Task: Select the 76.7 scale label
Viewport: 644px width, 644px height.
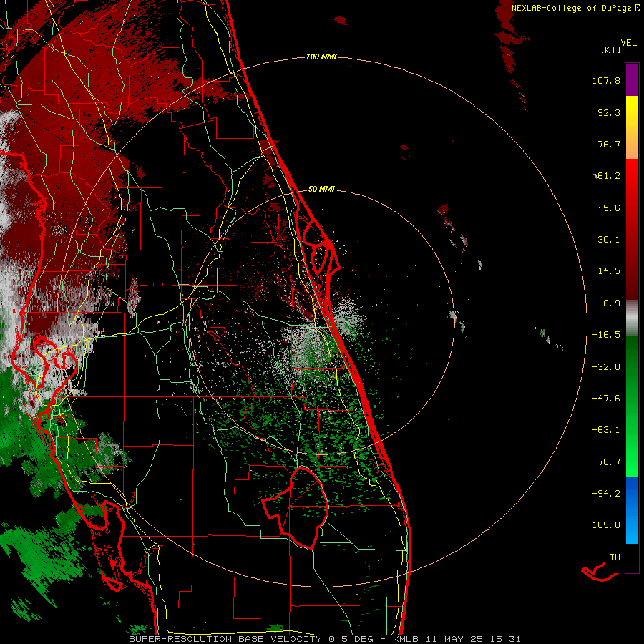Action: tap(609, 144)
